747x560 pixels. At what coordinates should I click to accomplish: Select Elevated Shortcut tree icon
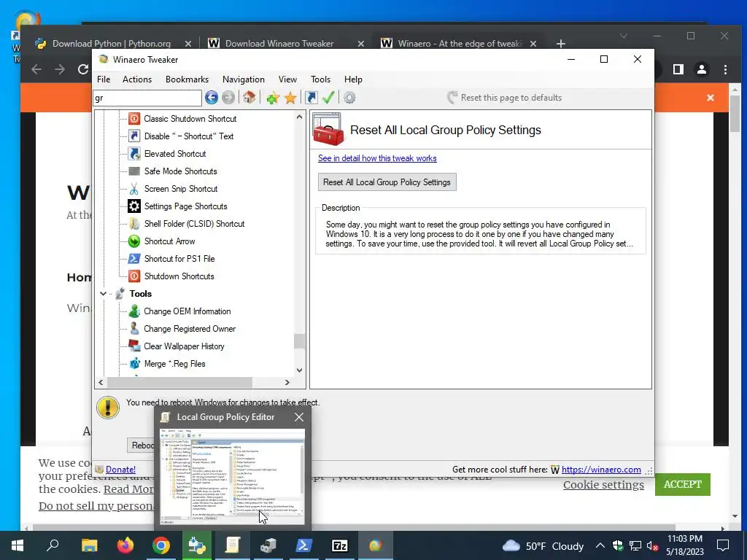click(134, 153)
